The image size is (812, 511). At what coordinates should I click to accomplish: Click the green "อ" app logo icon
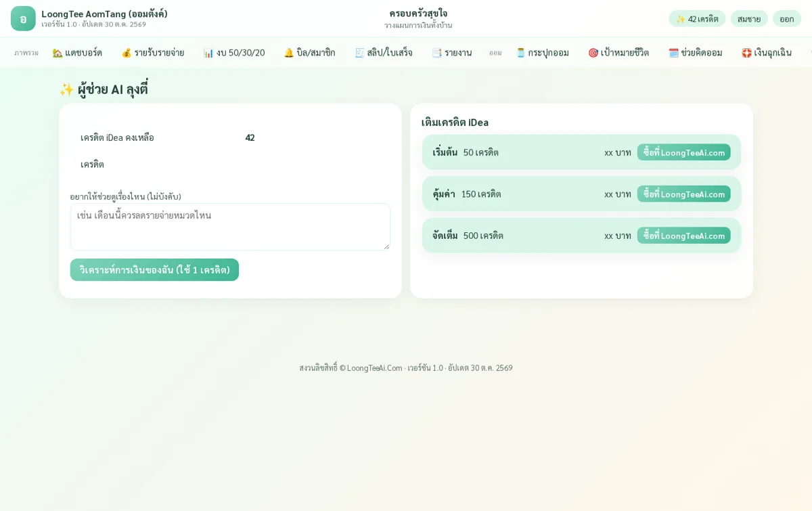click(23, 18)
